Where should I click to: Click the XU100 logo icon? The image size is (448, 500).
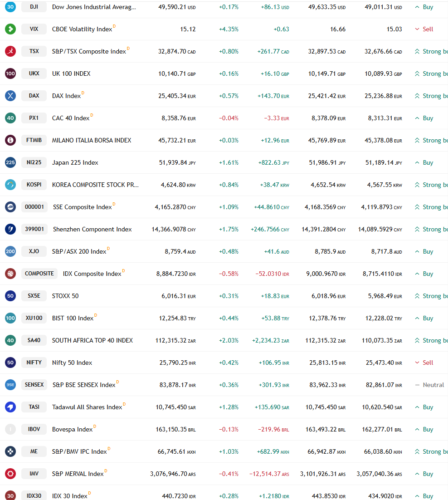(x=10, y=318)
